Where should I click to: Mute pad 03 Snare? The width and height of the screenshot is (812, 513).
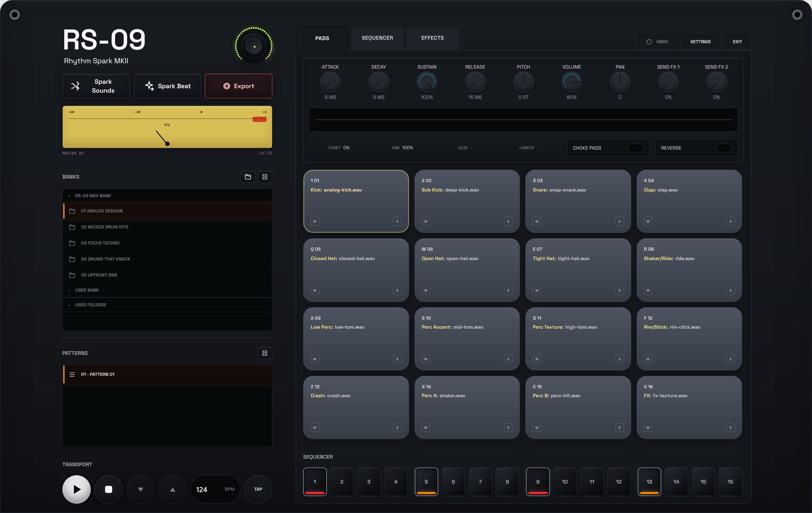click(537, 221)
